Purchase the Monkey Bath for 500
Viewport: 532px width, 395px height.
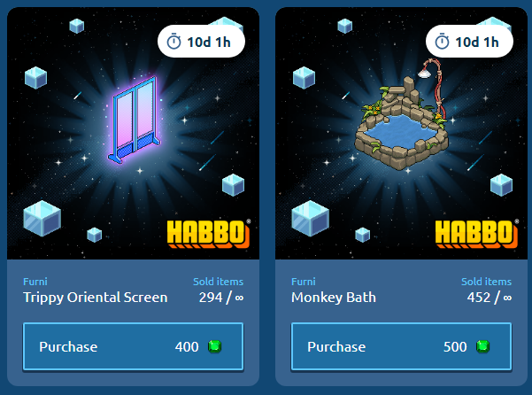(401, 346)
